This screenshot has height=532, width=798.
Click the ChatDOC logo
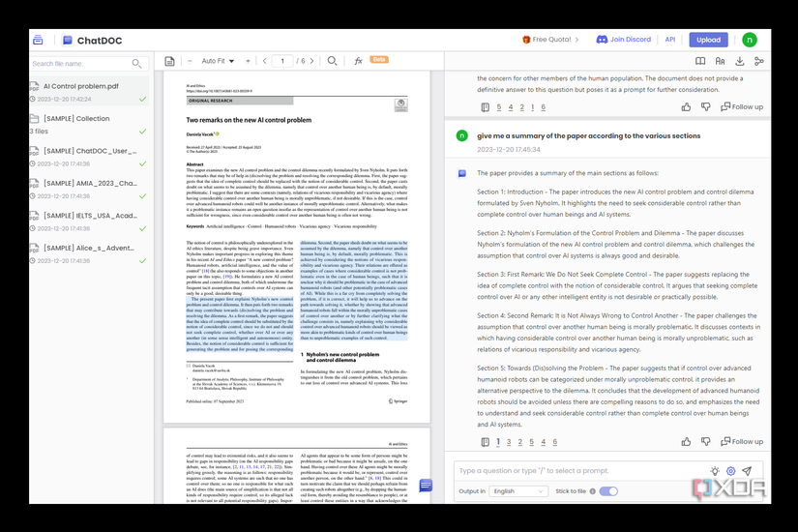[92, 41]
